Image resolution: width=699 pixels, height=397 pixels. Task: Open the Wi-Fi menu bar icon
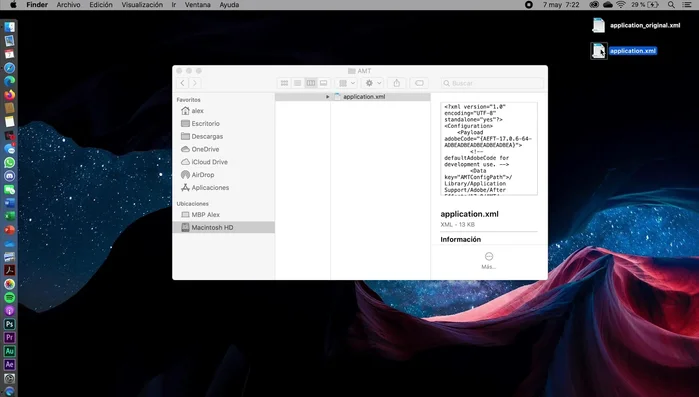[621, 5]
